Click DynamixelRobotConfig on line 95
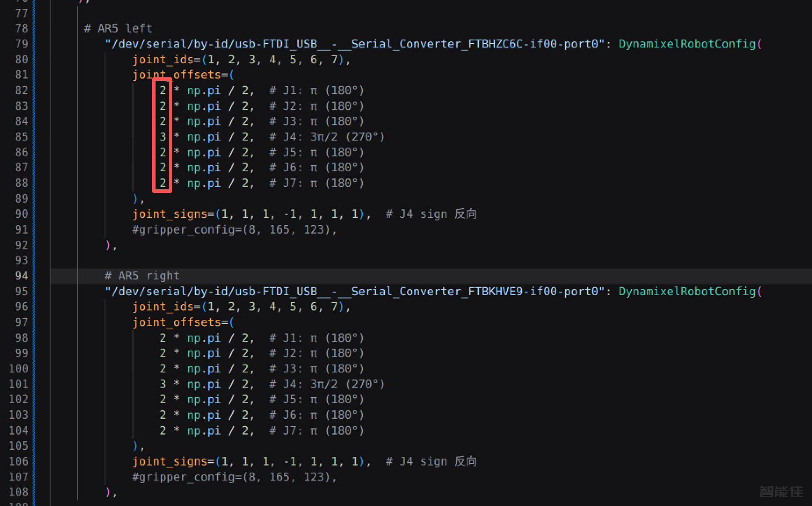Screen dimensions: 812x506 coord(687,291)
